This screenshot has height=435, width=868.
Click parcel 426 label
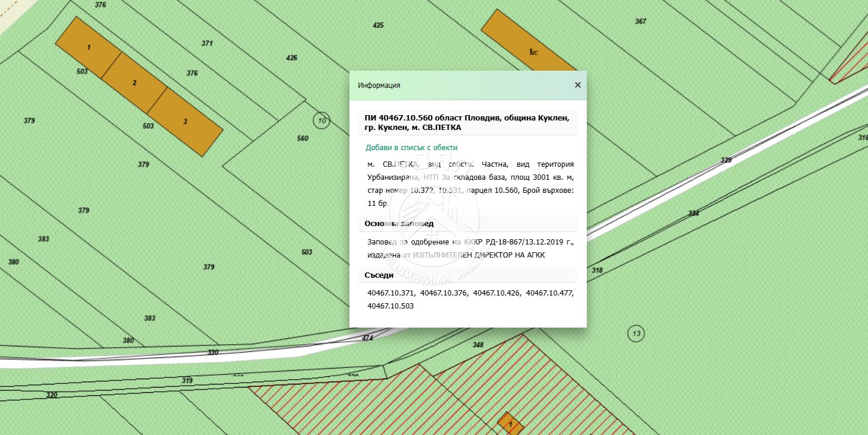291,58
